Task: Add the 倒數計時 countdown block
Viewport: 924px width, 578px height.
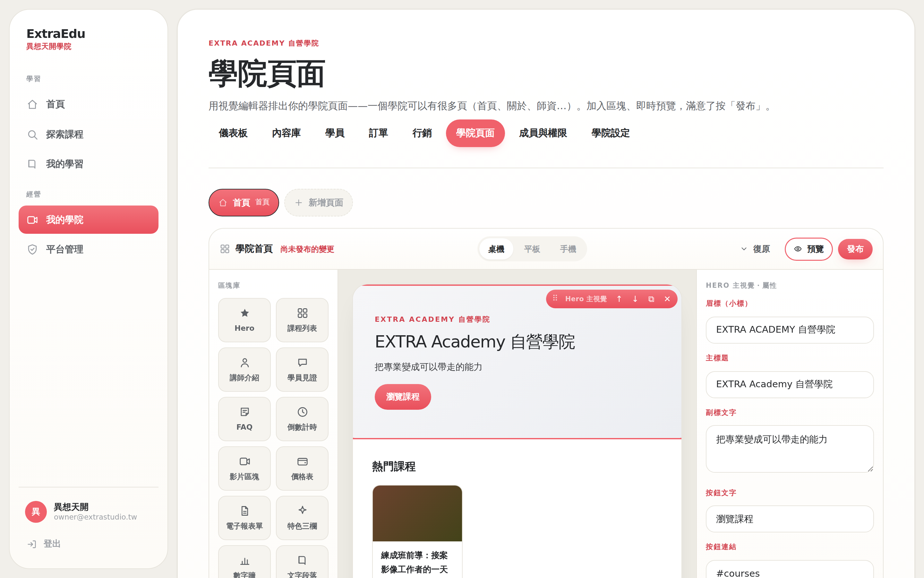Action: [302, 419]
